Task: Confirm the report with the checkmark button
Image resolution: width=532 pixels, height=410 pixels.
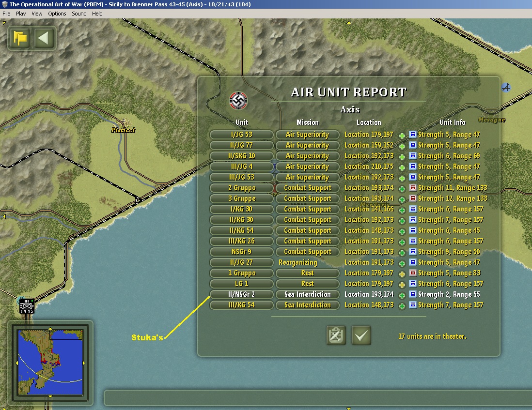Action: 361,335
